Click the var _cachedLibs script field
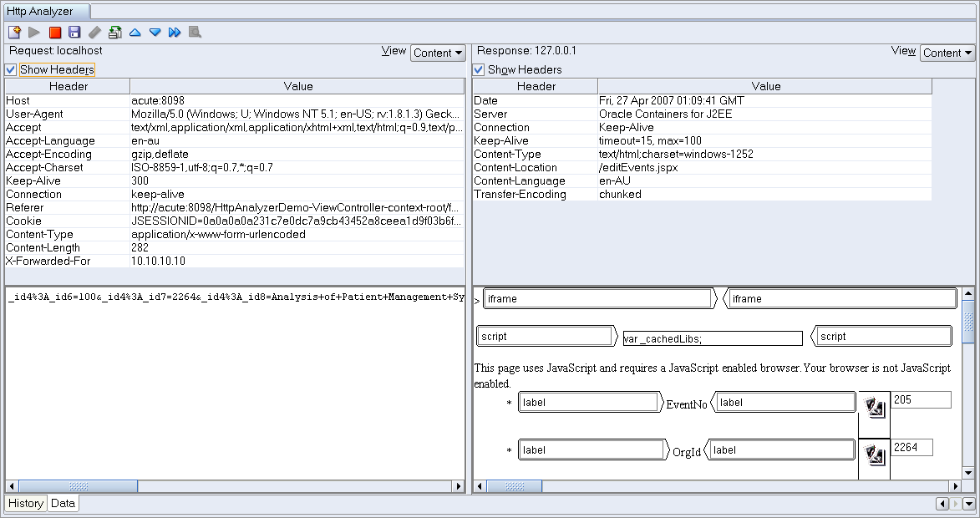This screenshot has width=980, height=518. [x=713, y=338]
